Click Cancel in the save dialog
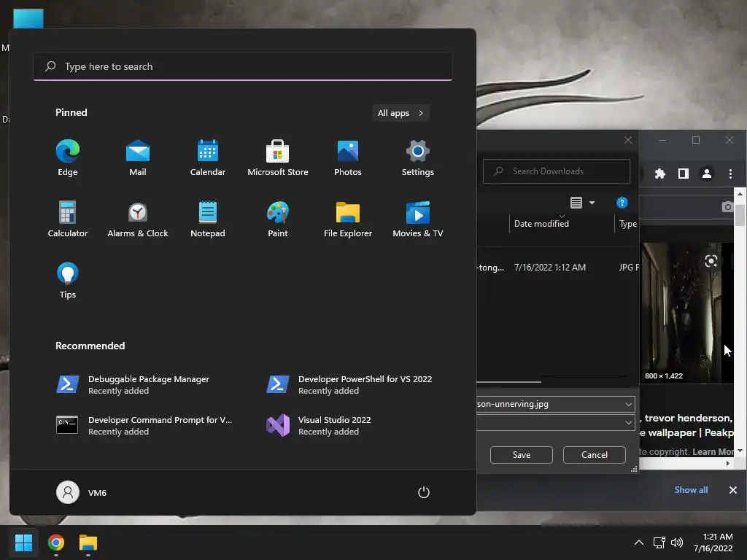The height and width of the screenshot is (560, 747). 594,455
